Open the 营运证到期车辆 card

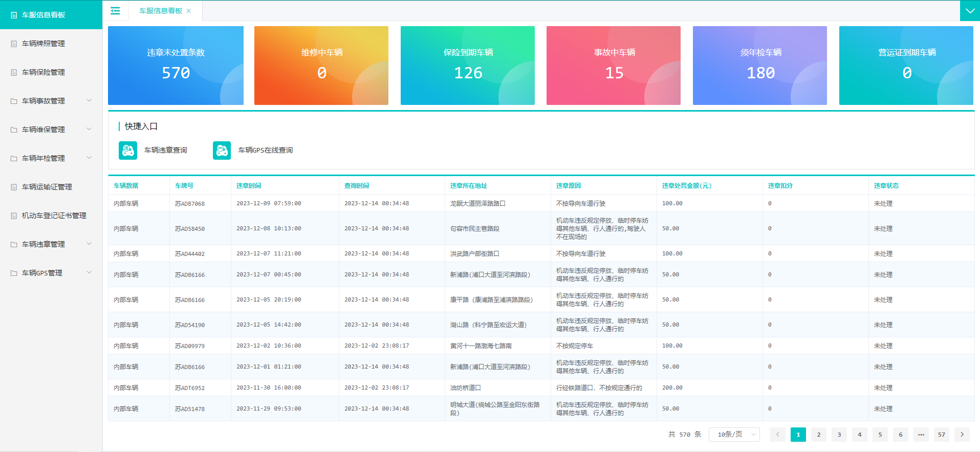point(906,66)
